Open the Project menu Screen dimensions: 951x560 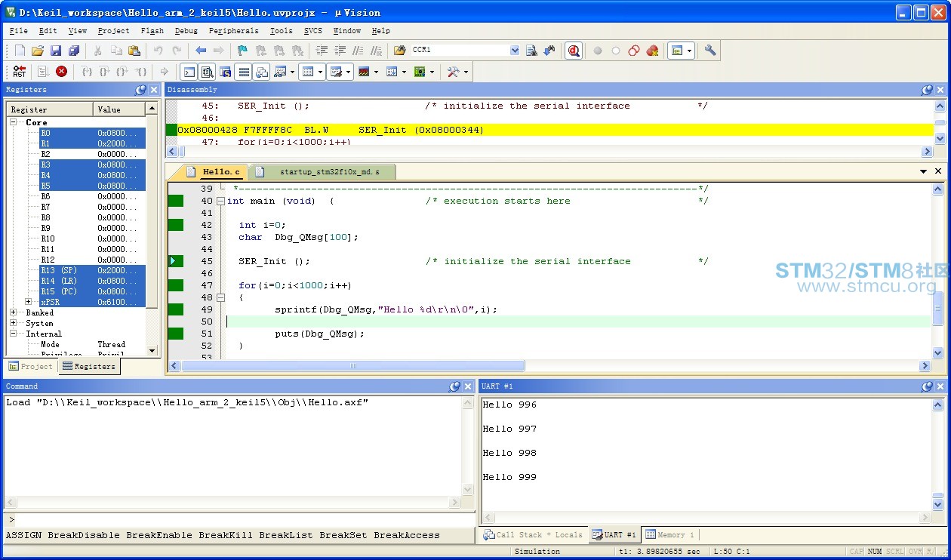[x=113, y=31]
